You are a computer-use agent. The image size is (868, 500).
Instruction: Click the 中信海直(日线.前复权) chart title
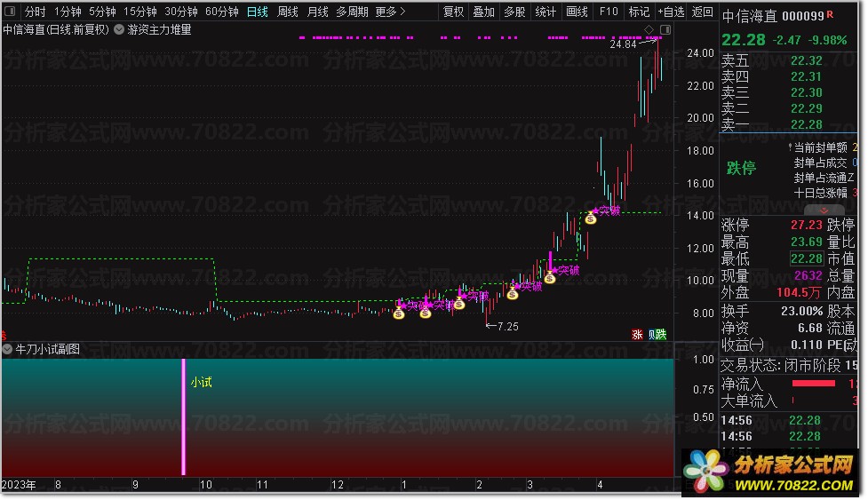pyautogui.click(x=56, y=29)
